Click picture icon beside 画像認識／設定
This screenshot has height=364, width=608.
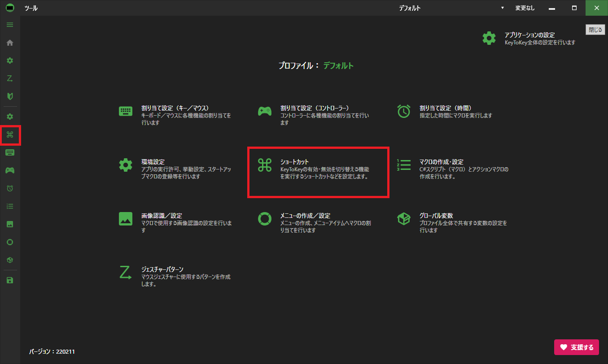(x=126, y=218)
